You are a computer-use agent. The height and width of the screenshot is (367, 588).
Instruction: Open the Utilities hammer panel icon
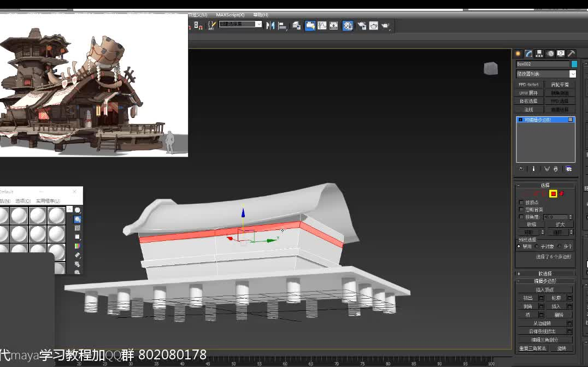572,53
